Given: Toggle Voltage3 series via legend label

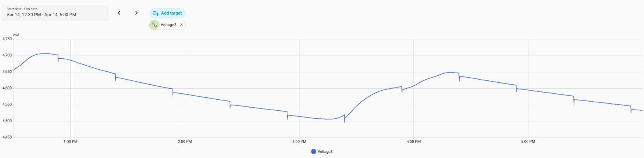Looking at the screenshot, I should [325, 152].
